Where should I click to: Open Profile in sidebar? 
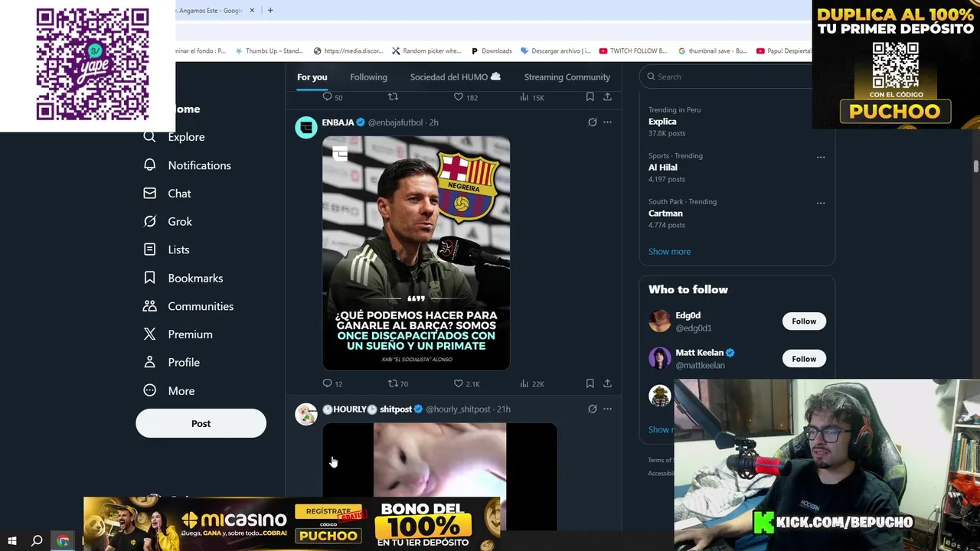point(171,363)
